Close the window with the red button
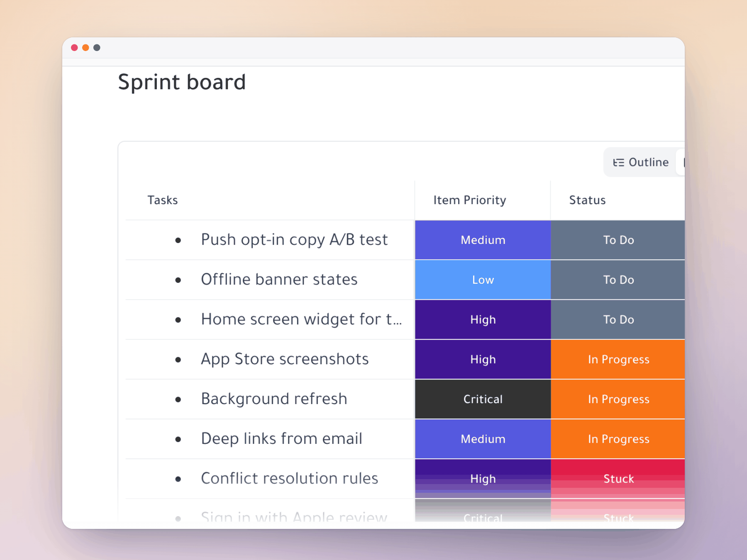The height and width of the screenshot is (560, 747). point(74,48)
